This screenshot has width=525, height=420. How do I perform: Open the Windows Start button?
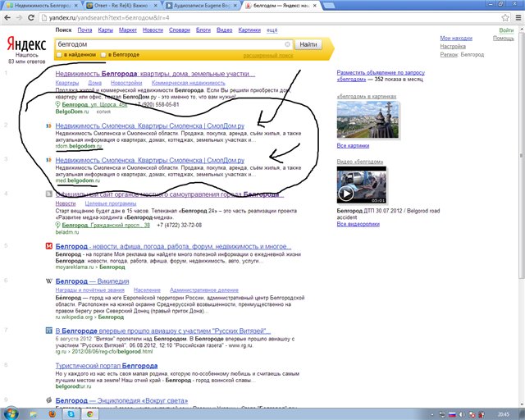[14, 413]
